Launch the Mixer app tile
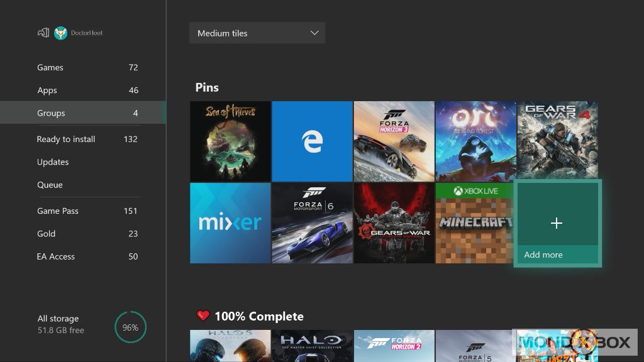The height and width of the screenshot is (362, 644). click(230, 223)
